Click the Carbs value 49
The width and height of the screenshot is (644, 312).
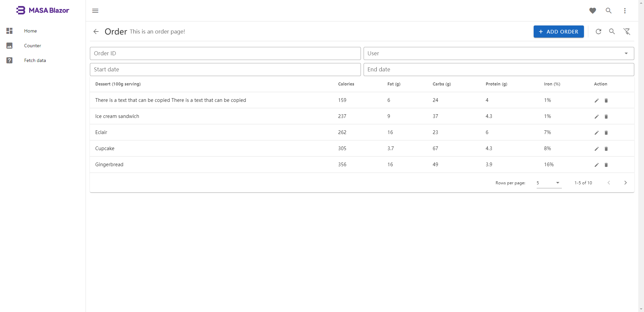coord(435,165)
